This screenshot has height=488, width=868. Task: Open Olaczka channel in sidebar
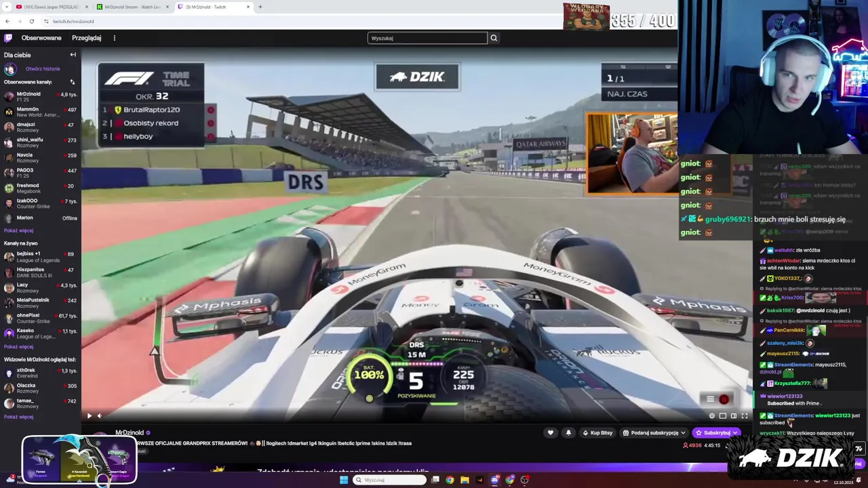(41, 388)
